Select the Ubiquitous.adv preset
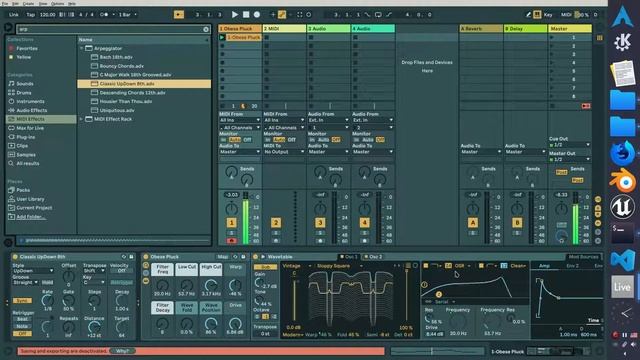 [117, 110]
